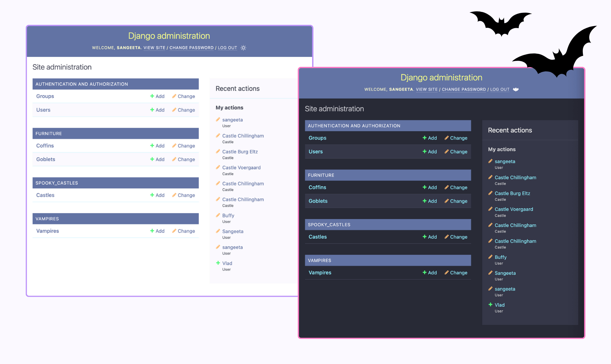The image size is (611, 364).
Task: Toggle theme with the sun icon
Action: point(243,48)
